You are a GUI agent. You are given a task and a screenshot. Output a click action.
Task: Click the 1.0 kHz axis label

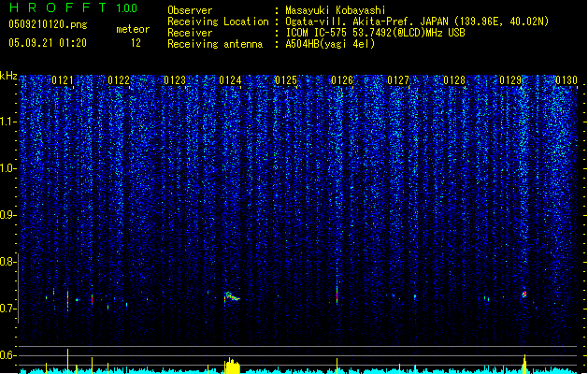click(x=8, y=168)
